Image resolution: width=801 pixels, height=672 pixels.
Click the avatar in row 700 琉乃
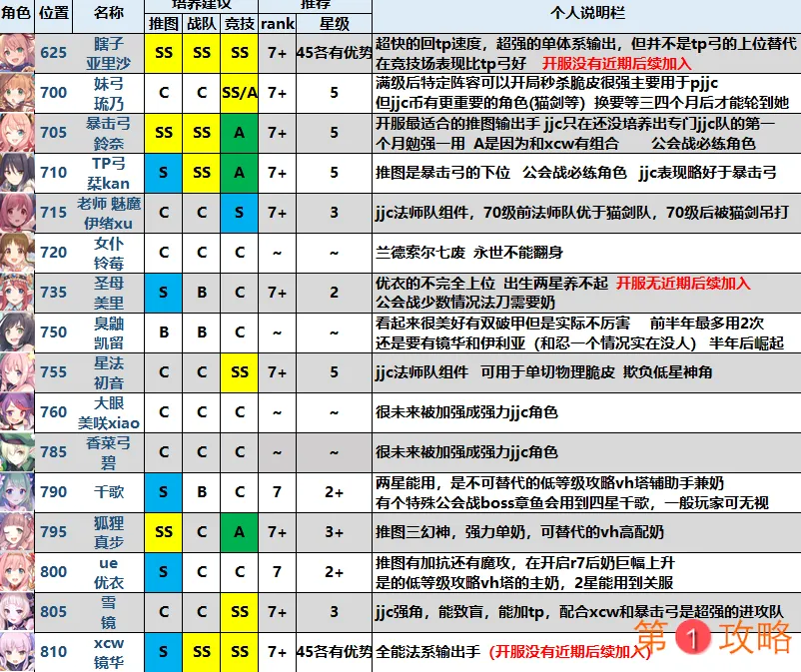pos(17,93)
